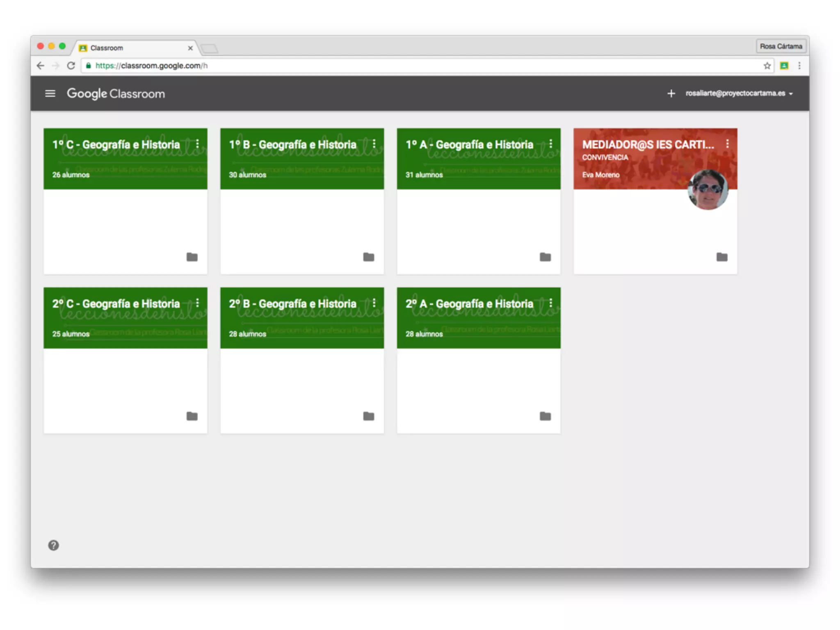840x630 pixels.
Task: Click the help question mark icon
Action: pos(53,545)
